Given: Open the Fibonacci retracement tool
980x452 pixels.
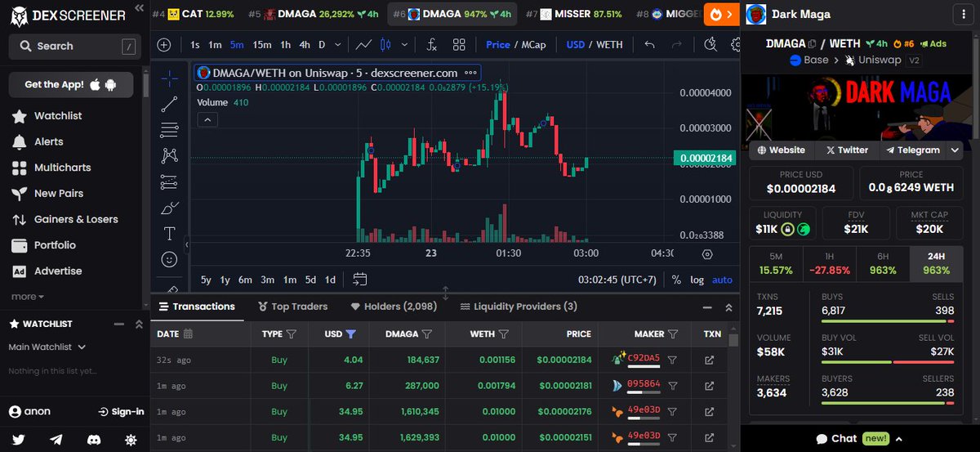Looking at the screenshot, I should click(169, 130).
